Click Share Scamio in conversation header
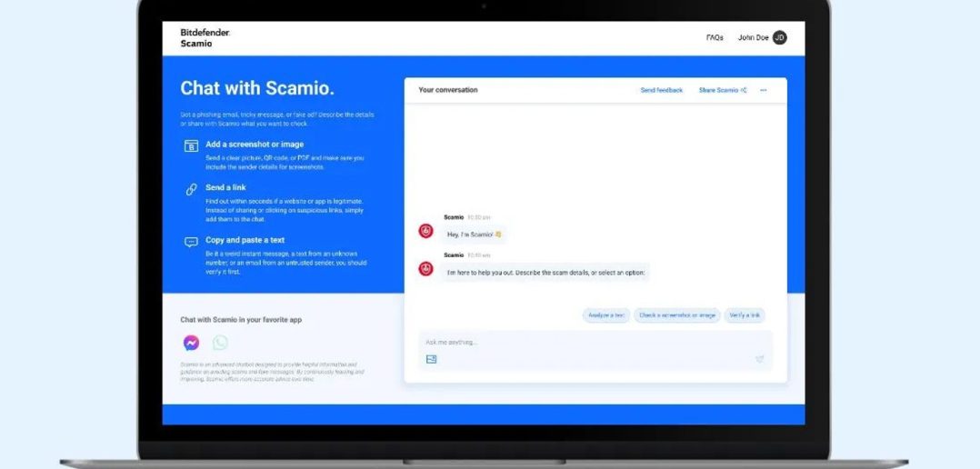Image resolution: width=980 pixels, height=469 pixels. tap(722, 90)
